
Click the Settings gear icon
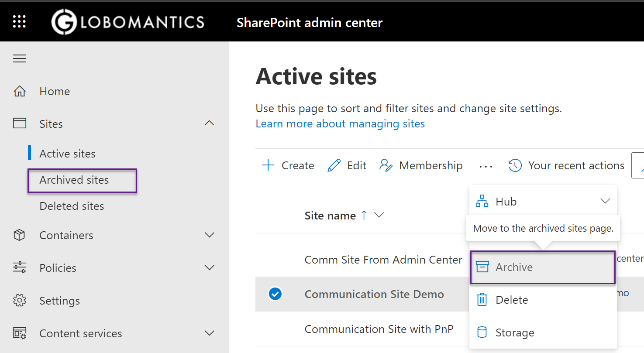pyautogui.click(x=20, y=300)
